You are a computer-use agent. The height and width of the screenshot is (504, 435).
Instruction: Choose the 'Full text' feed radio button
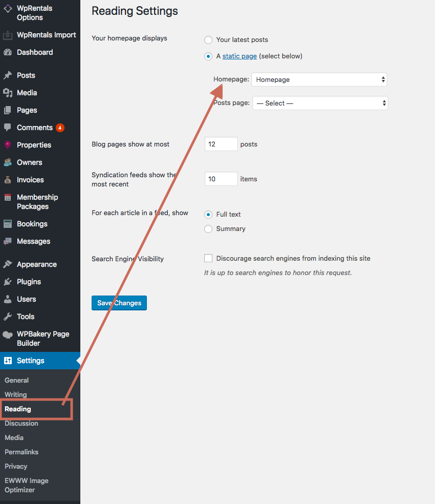[208, 215]
